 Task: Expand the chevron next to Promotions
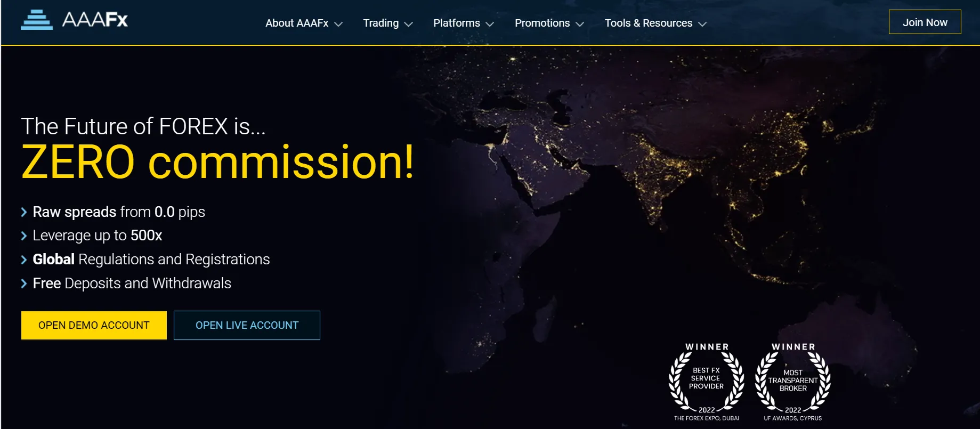point(580,24)
